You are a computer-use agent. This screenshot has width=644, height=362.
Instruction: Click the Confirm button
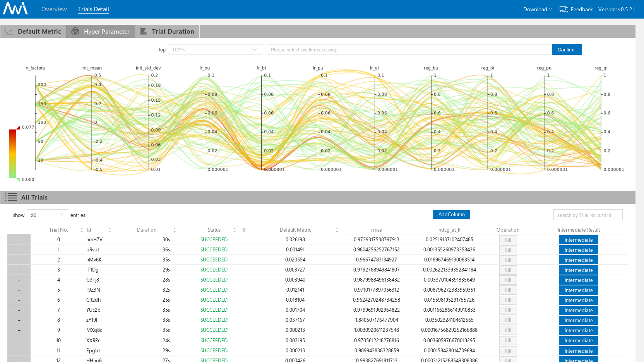click(x=567, y=50)
